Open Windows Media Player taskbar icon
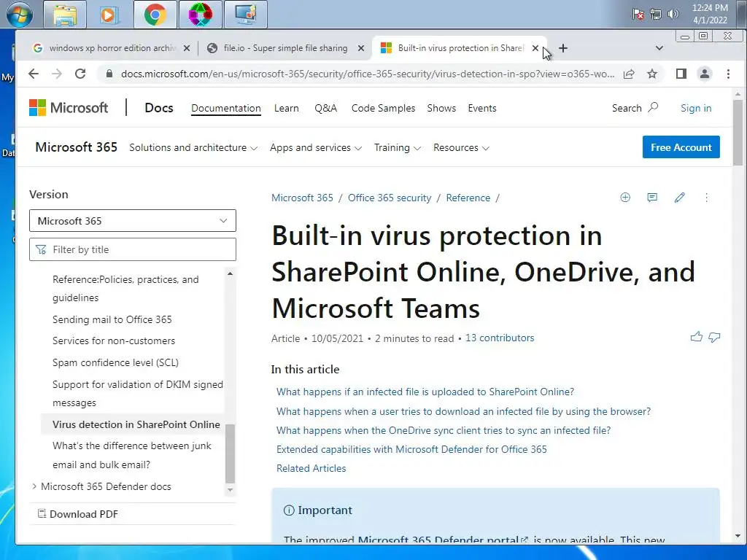 click(x=109, y=15)
